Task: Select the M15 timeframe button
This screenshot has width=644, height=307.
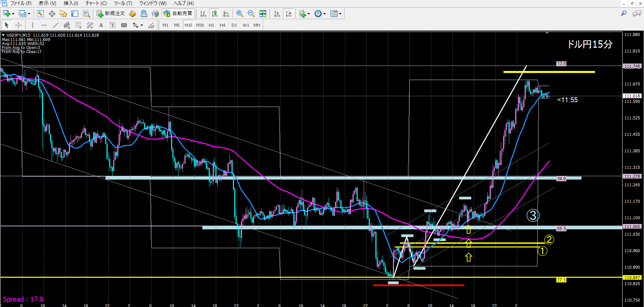Action: tap(188, 25)
